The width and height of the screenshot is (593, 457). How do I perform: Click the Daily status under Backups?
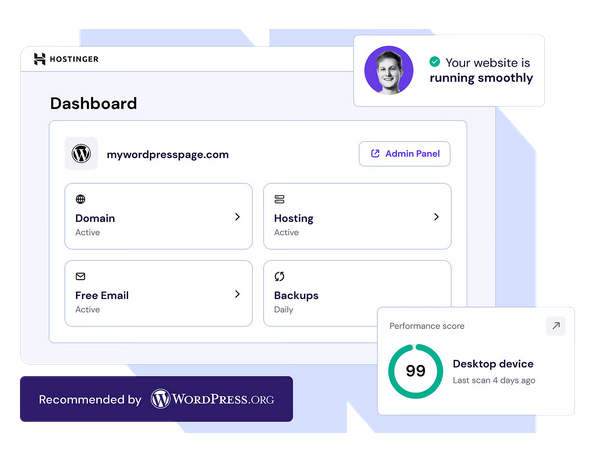tap(283, 309)
